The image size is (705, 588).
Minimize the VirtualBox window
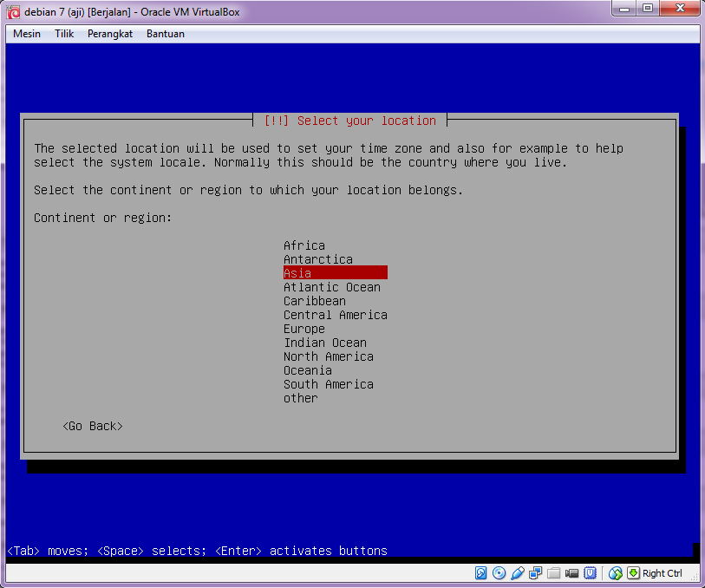pyautogui.click(x=624, y=8)
